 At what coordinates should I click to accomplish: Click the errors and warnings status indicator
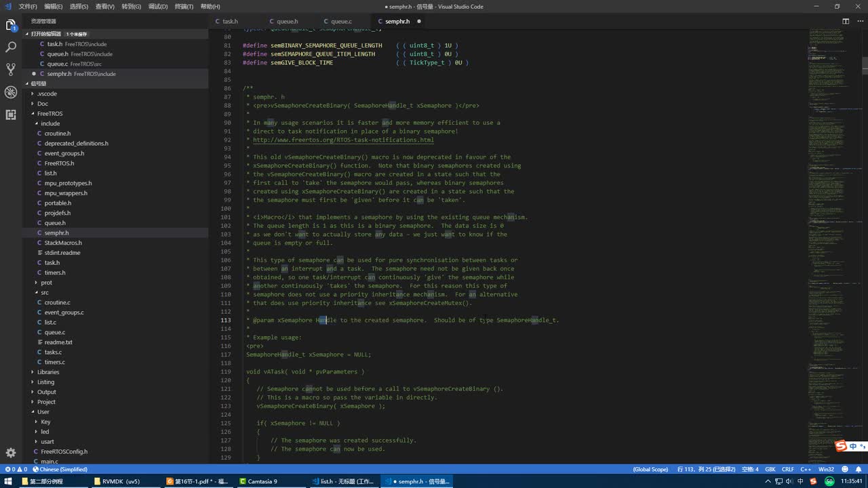tap(15, 469)
